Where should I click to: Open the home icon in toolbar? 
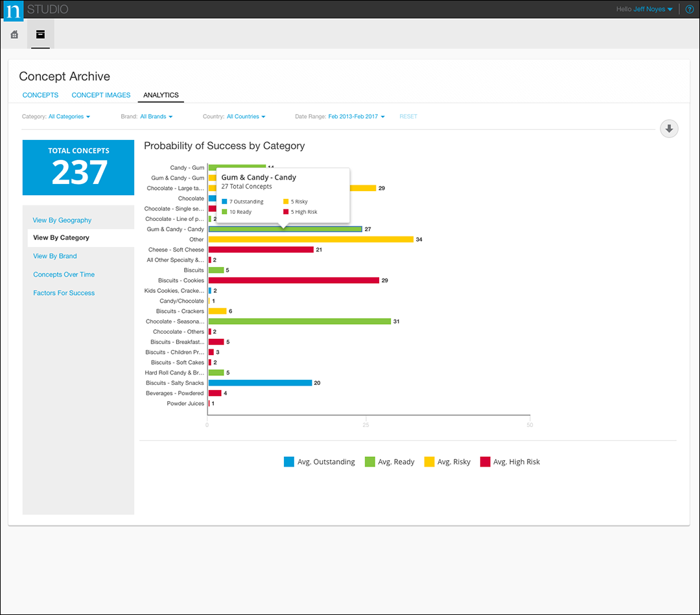14,34
